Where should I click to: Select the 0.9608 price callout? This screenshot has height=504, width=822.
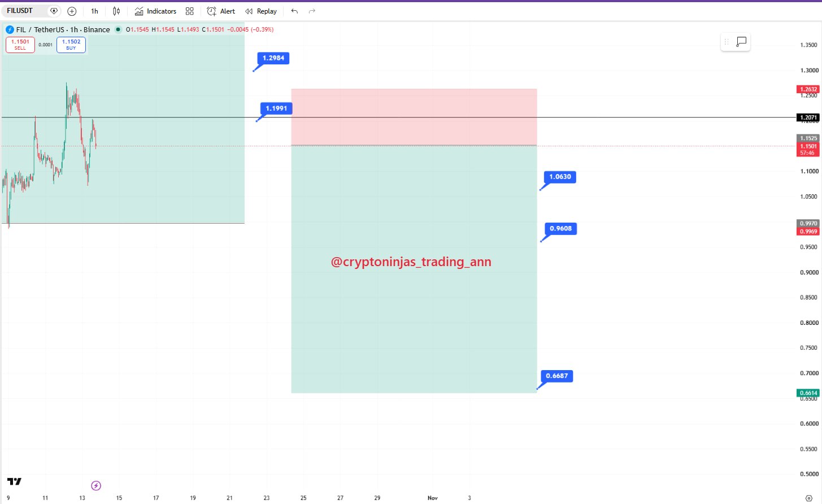[x=560, y=229]
